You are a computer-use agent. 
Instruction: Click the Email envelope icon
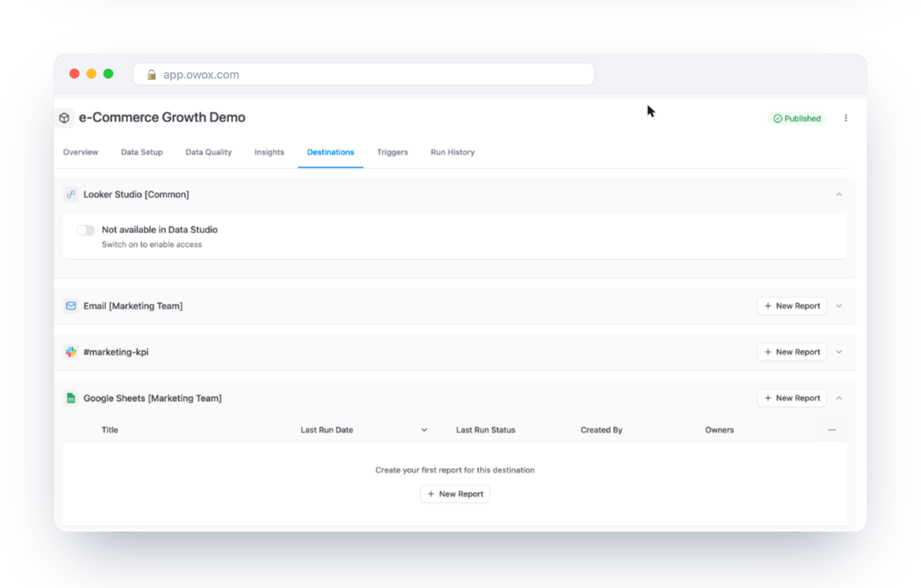pos(70,305)
